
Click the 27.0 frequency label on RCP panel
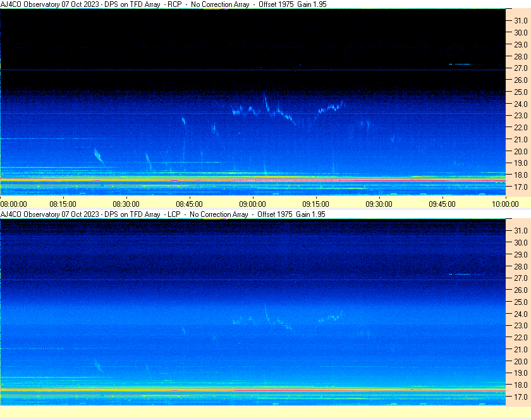[x=521, y=68]
